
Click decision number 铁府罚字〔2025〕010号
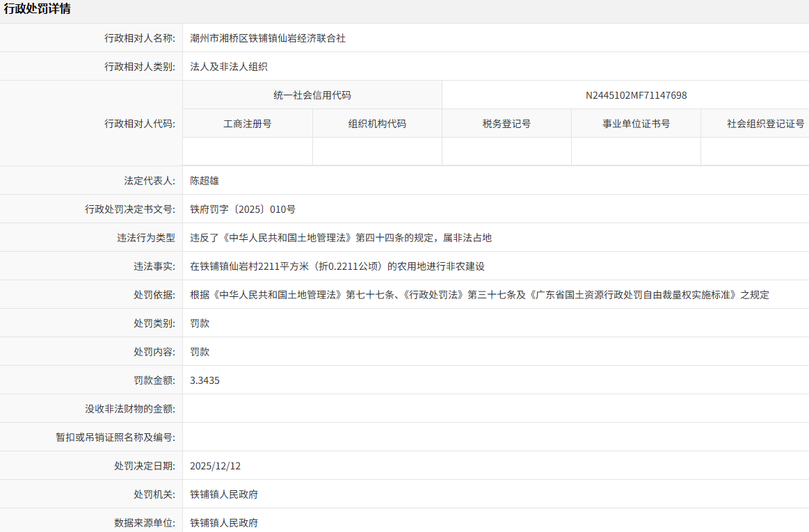[243, 209]
